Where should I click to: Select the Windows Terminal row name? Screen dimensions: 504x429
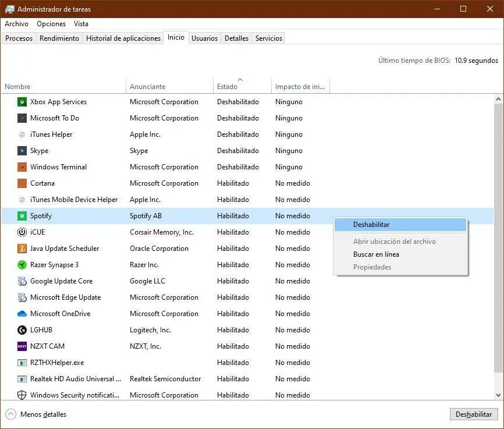[x=59, y=167]
